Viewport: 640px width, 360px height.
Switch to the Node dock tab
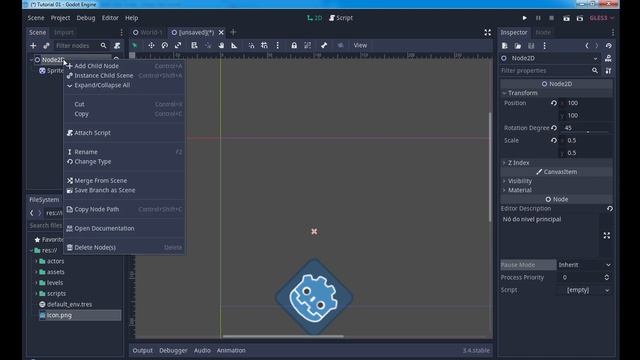(543, 32)
